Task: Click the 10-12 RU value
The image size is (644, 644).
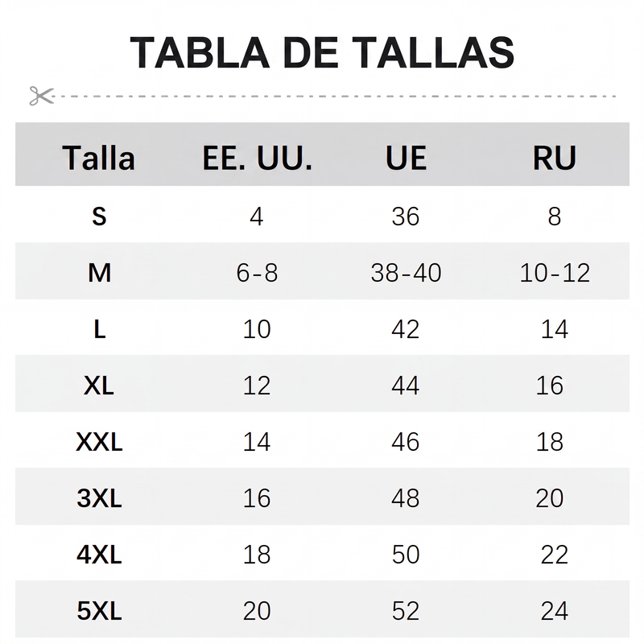Action: (555, 272)
